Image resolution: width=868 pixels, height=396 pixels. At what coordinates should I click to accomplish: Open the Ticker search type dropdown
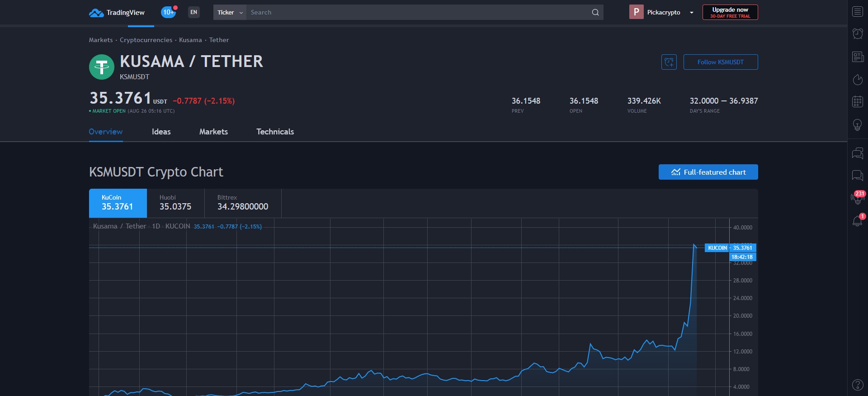[230, 12]
